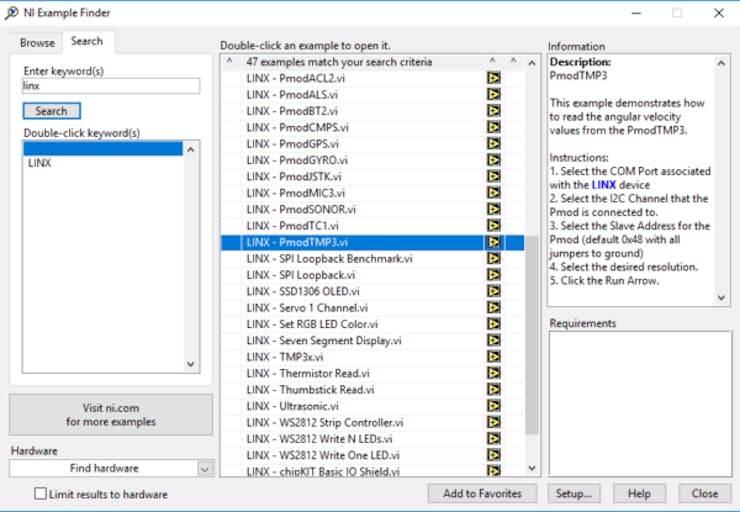Click VI icon next to LINX - TMP3x.vi
This screenshot has height=512, width=740.
tap(494, 357)
